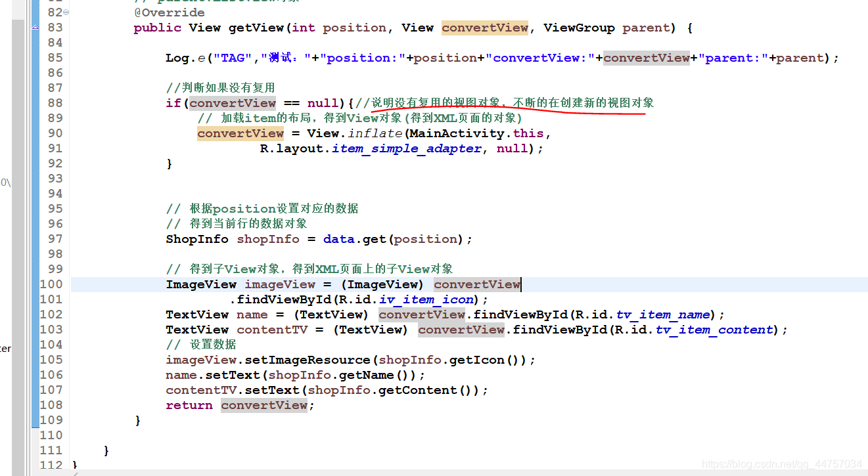Click line number 111 in the gutter
The width and height of the screenshot is (868, 476).
pos(51,450)
